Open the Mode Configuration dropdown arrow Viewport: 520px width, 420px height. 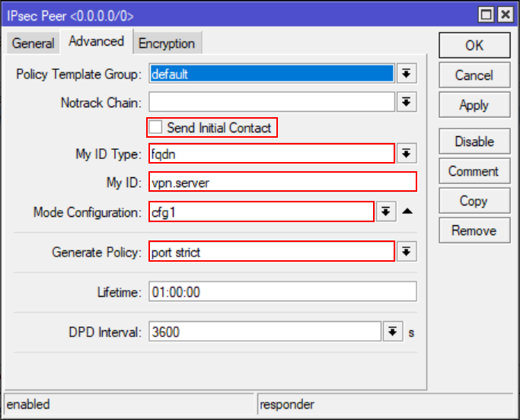(388, 212)
